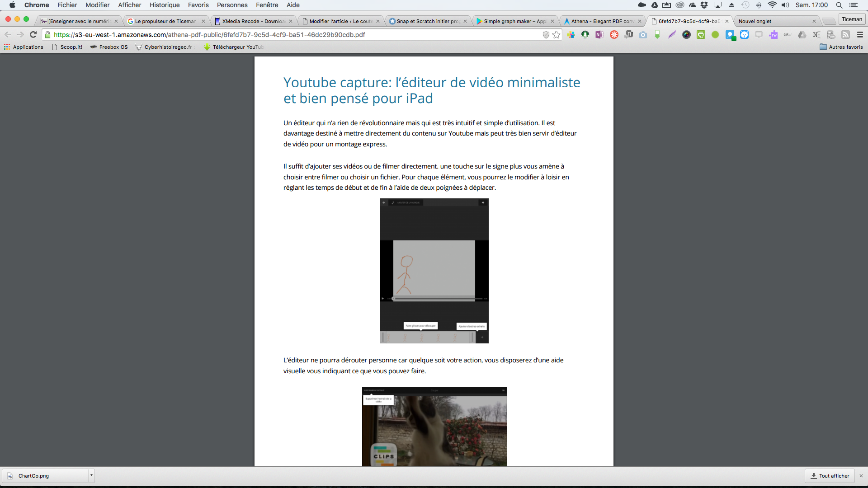Open the volume control in the menu bar
The image size is (868, 488).
coord(785,5)
